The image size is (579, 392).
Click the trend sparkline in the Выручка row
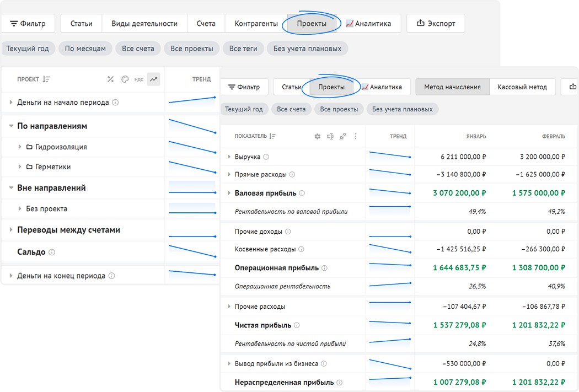point(390,157)
